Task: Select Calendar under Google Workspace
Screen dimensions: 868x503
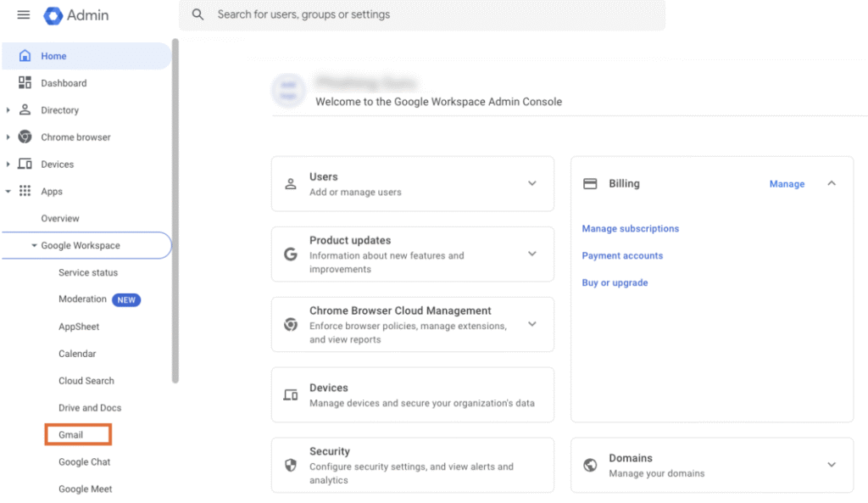Action: coord(77,354)
